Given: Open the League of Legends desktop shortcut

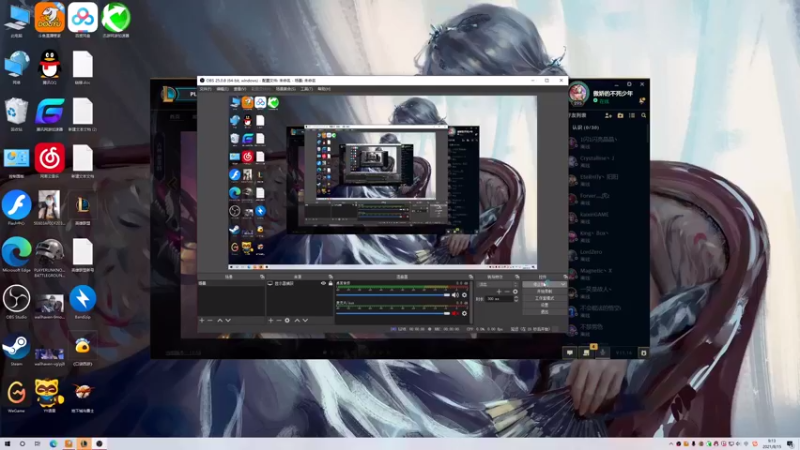Looking at the screenshot, I should click(83, 207).
